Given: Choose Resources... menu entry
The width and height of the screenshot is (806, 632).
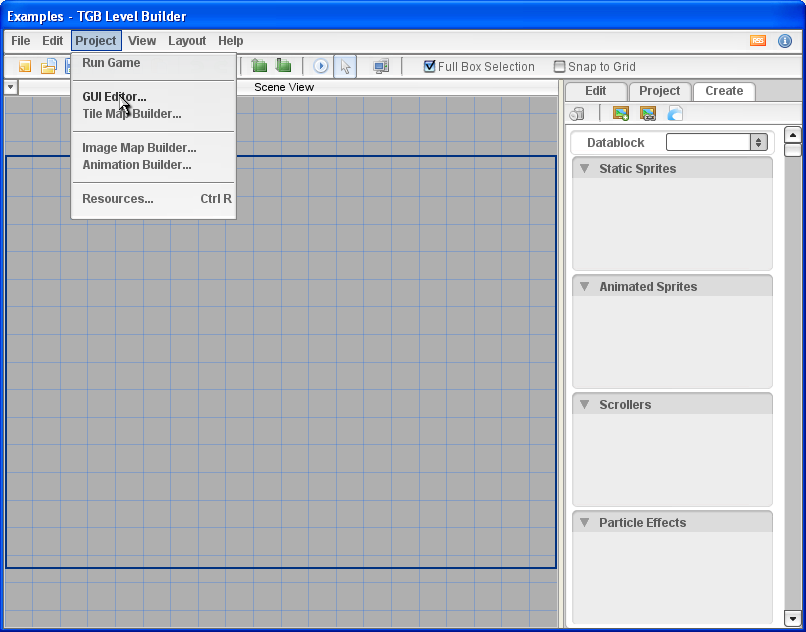Looking at the screenshot, I should point(153,199).
